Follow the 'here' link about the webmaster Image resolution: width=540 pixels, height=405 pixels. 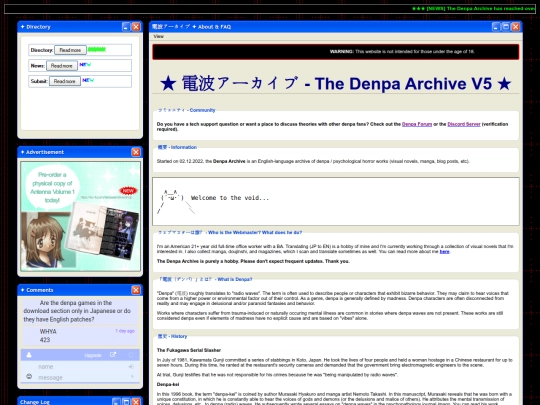tap(444, 252)
